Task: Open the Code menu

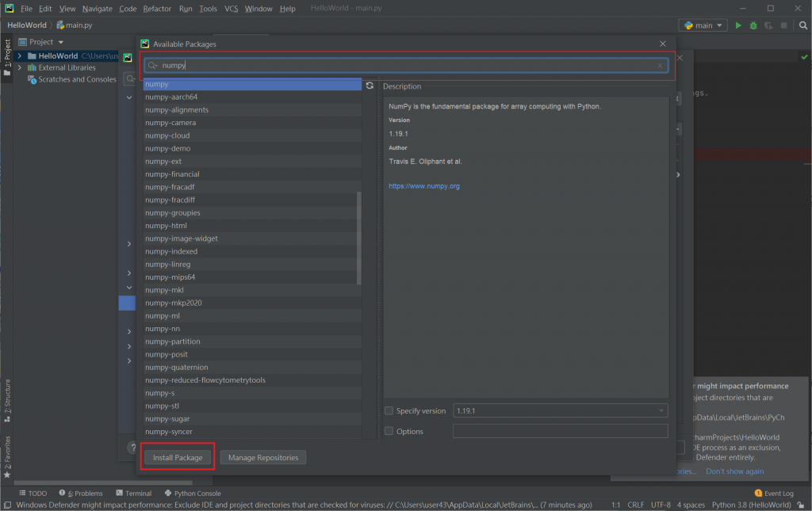Action: (128, 8)
